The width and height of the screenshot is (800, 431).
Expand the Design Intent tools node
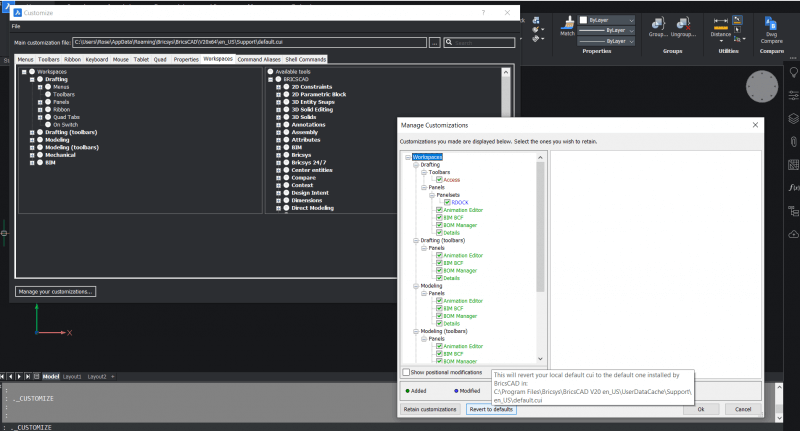tap(278, 193)
